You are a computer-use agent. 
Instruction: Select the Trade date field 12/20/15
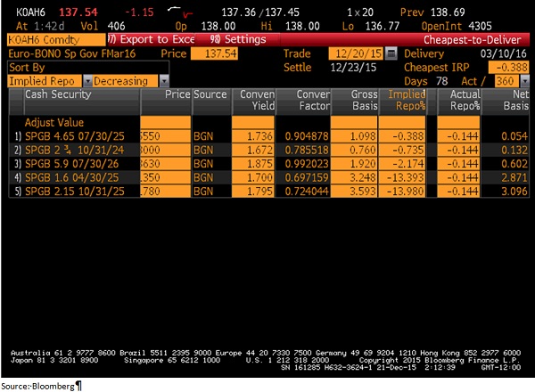[354, 54]
